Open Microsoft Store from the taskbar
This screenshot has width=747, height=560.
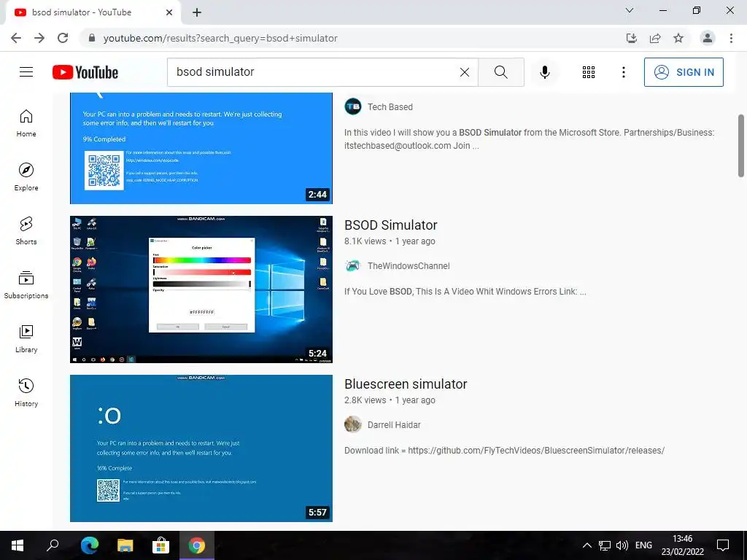tap(160, 545)
